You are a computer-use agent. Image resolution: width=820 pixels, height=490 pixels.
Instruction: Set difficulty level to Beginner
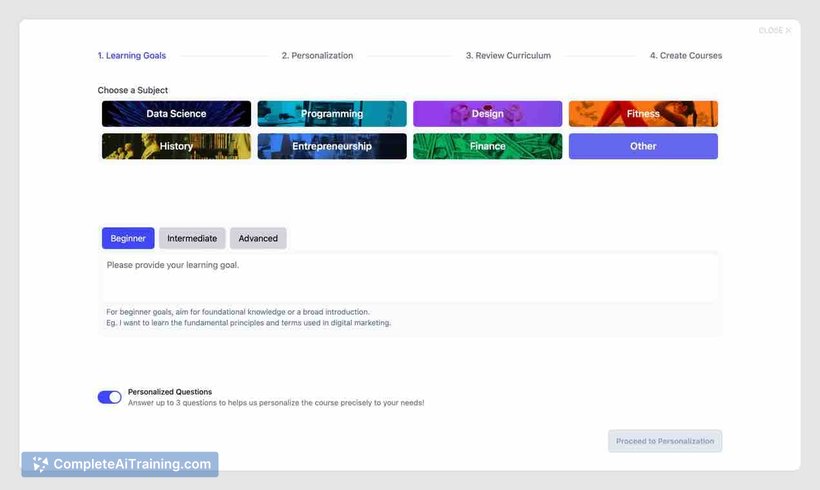pos(128,238)
